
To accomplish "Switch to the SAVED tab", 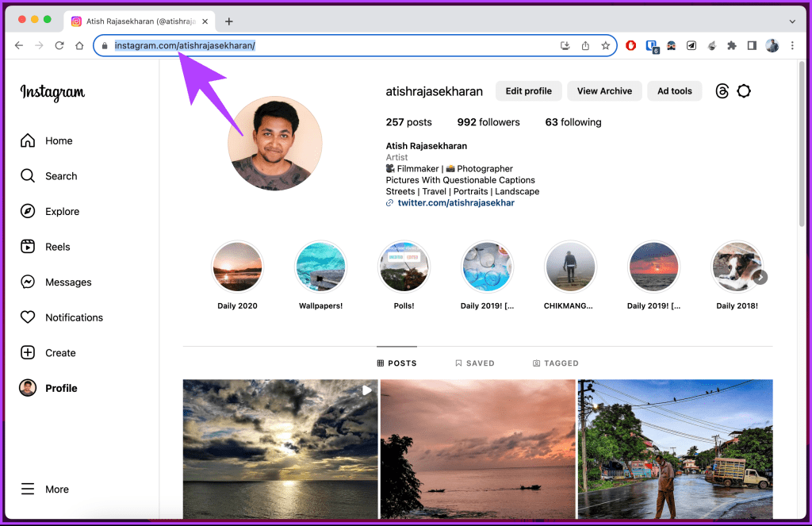I will coord(475,363).
